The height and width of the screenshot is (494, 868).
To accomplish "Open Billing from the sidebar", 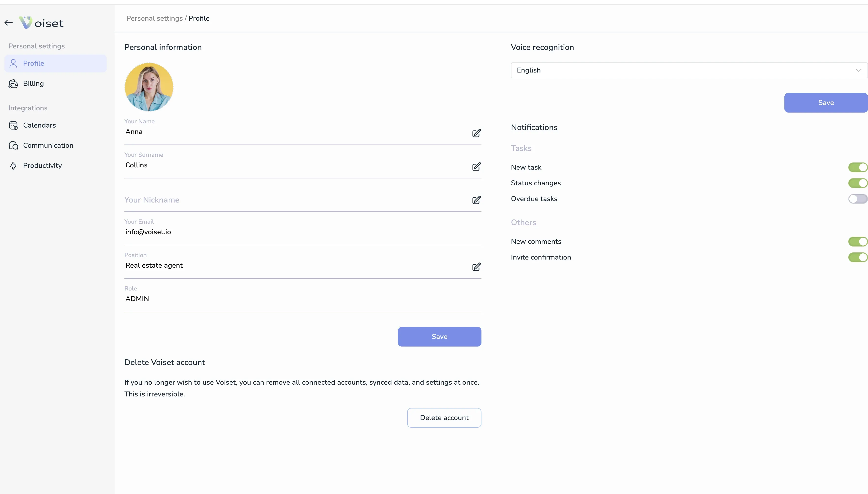I will click(x=33, y=84).
